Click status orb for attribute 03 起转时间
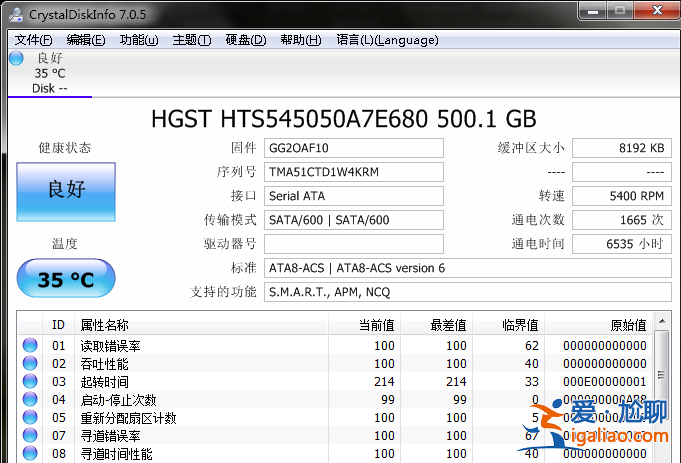This screenshot has width=681, height=463. click(x=30, y=381)
